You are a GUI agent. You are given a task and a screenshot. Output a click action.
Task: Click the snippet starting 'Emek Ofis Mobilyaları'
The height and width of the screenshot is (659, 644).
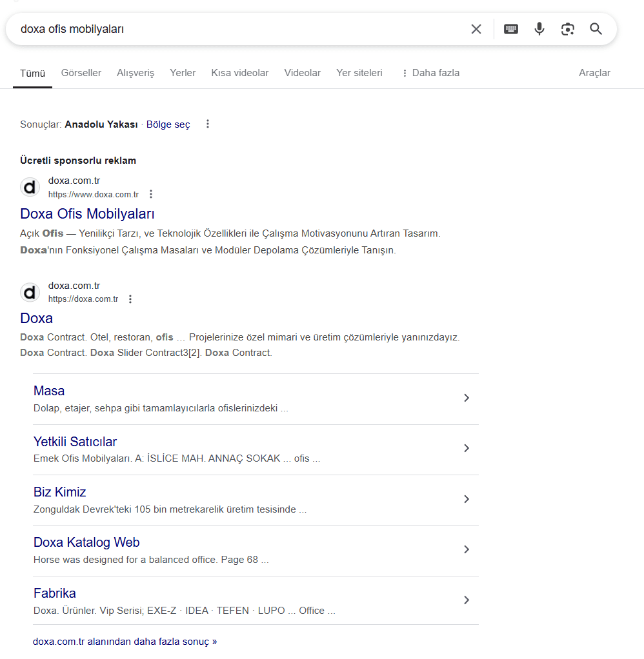pos(177,458)
